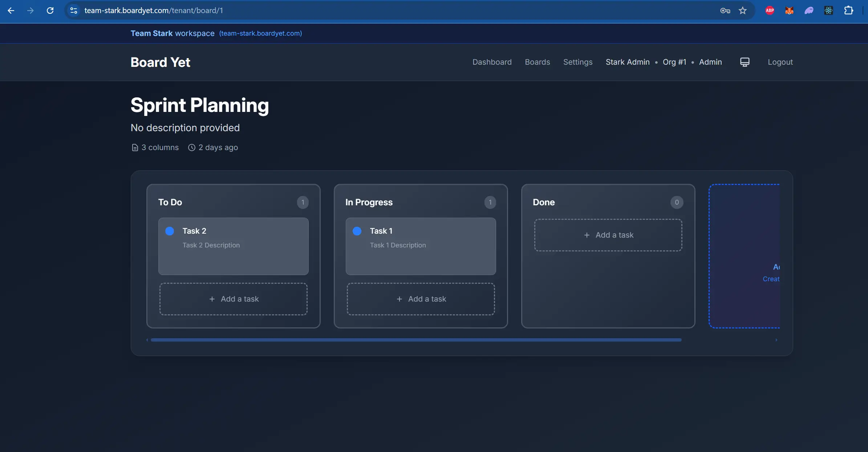This screenshot has width=868, height=452.
Task: Click the browser back arrow
Action: [11, 11]
